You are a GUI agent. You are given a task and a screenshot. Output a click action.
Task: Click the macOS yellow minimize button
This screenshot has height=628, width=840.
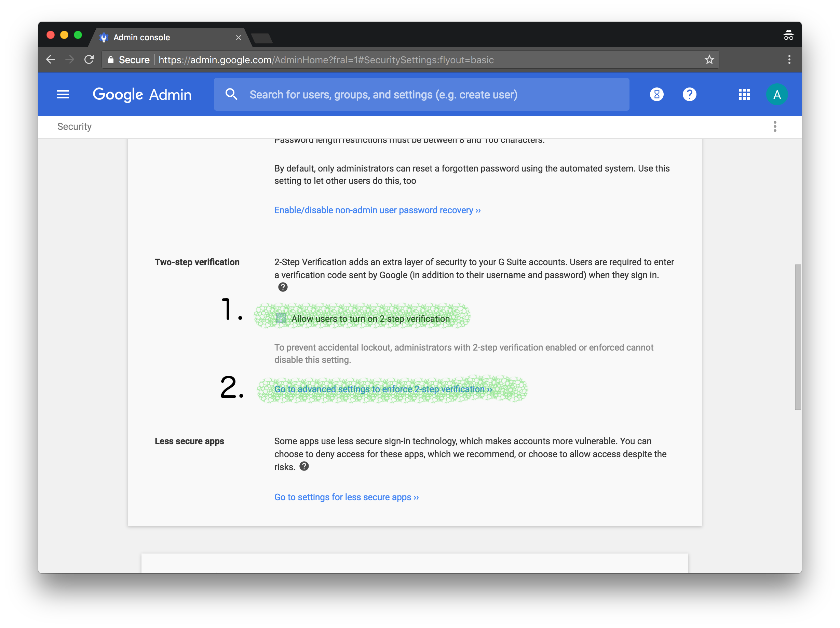coord(64,35)
